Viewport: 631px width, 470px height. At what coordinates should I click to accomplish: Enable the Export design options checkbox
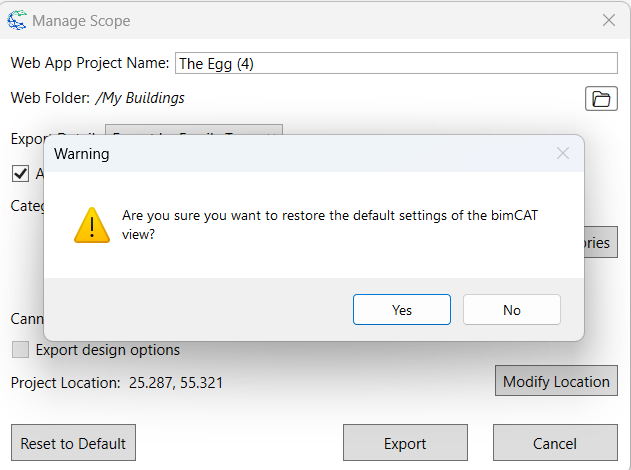(x=20, y=350)
